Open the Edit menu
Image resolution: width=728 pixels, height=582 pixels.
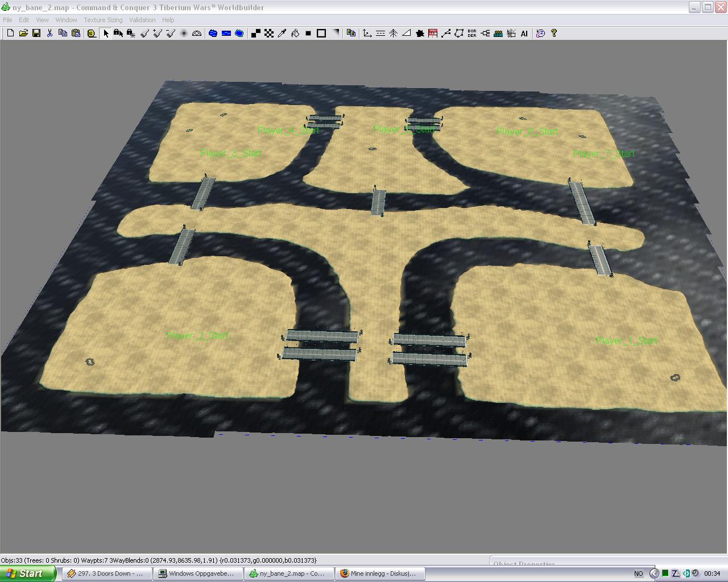tap(24, 20)
